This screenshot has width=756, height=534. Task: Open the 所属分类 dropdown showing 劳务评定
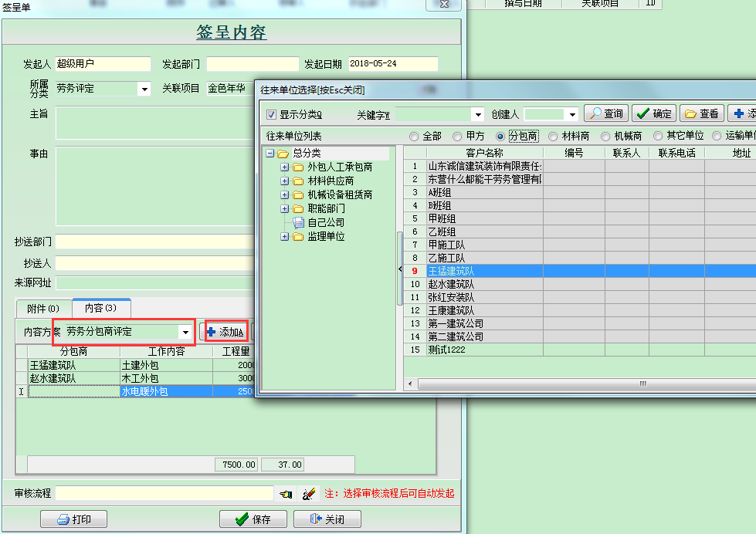click(x=144, y=89)
